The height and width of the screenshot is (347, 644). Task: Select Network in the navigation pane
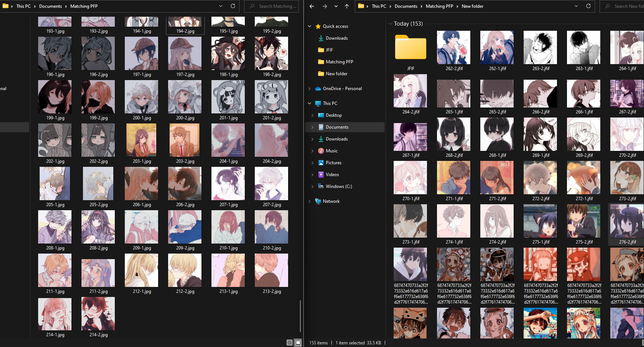pos(331,201)
